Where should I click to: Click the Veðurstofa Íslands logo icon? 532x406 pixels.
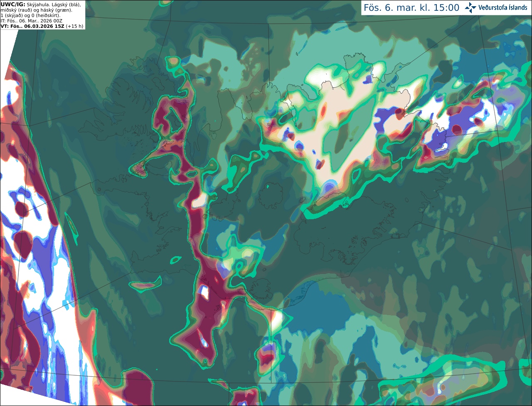tap(470, 7)
